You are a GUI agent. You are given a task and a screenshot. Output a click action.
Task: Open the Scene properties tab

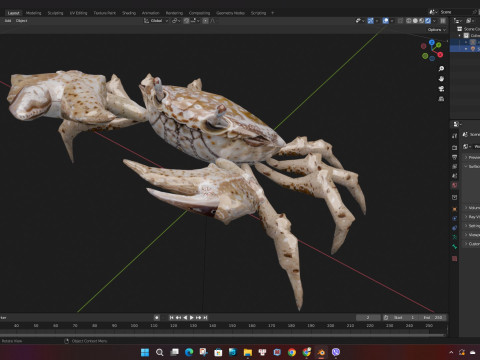coord(454,175)
